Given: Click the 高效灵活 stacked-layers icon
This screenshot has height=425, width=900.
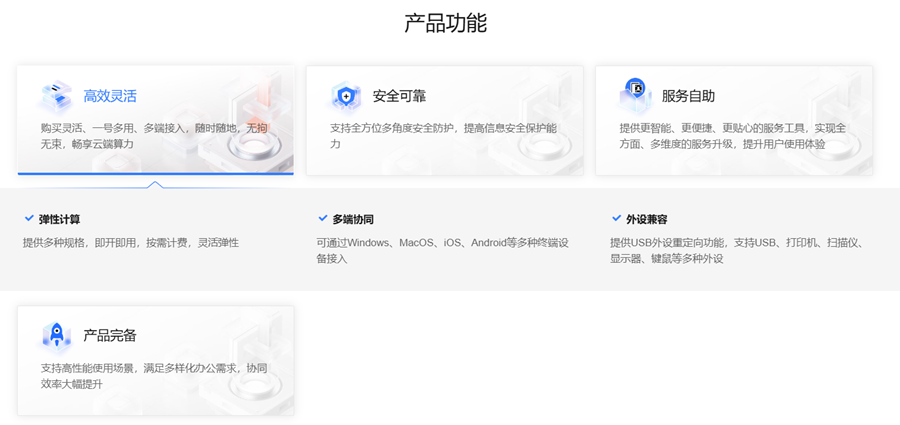Looking at the screenshot, I should pyautogui.click(x=56, y=95).
